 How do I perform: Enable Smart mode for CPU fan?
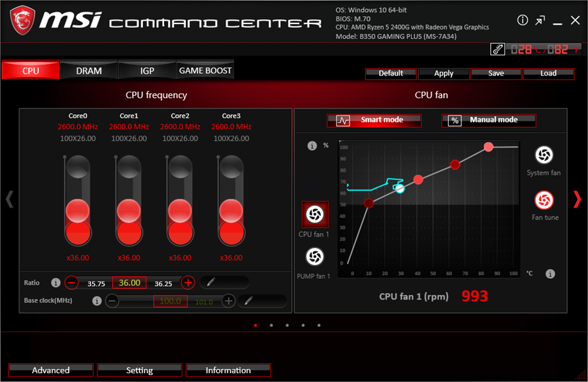(374, 120)
